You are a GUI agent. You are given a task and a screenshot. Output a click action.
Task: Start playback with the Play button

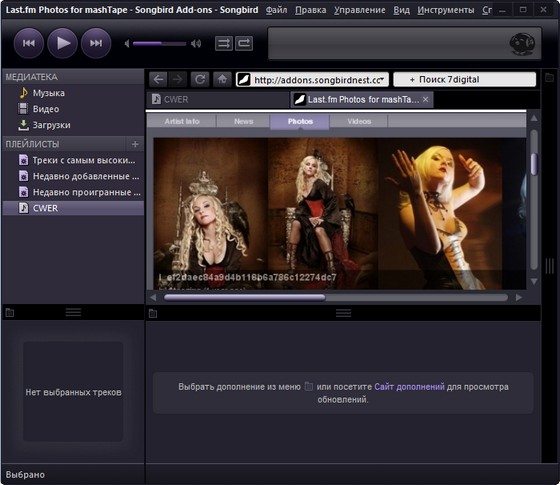pyautogui.click(x=62, y=43)
